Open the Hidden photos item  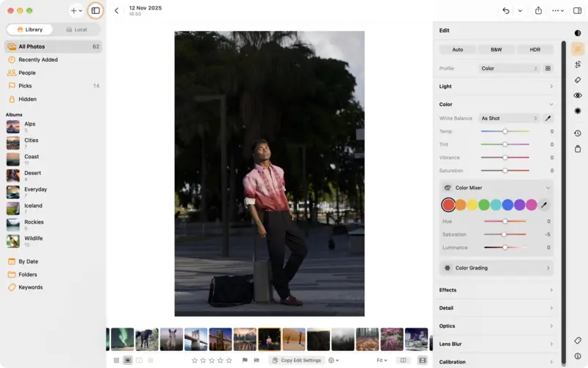pos(53,99)
